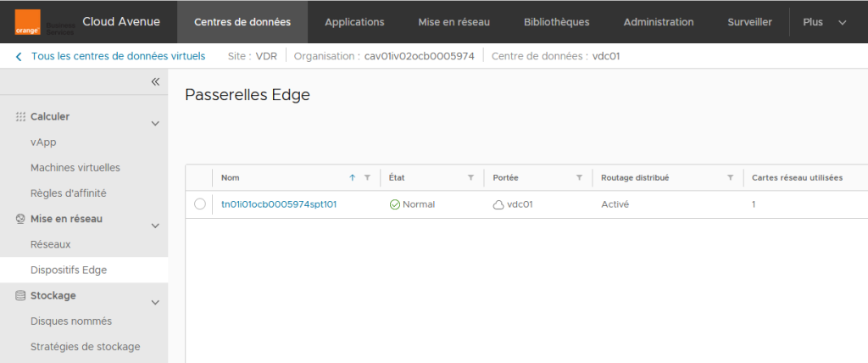Open Machines virtuelles in the sidebar

(x=75, y=167)
